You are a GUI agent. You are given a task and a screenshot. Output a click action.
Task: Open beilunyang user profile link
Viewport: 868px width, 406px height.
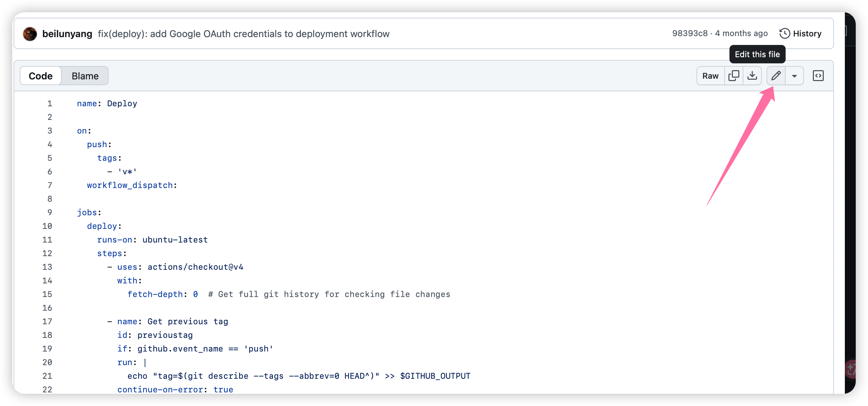pyautogui.click(x=67, y=34)
